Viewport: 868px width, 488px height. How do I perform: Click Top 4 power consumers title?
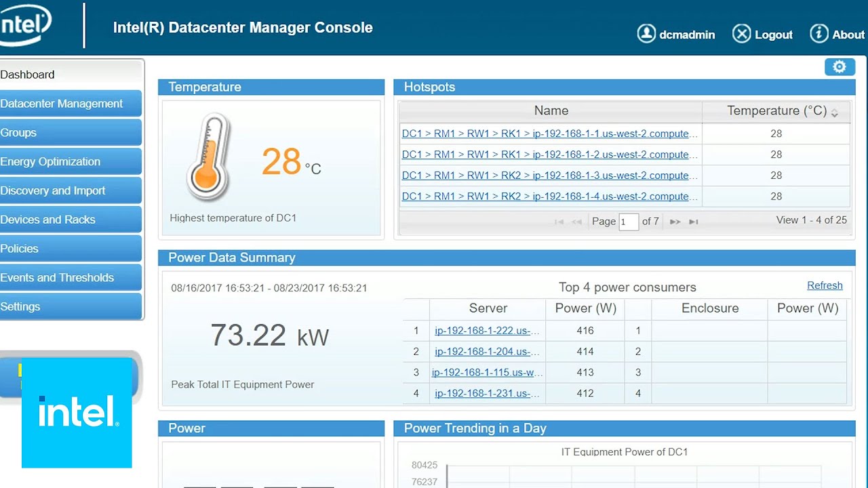pos(627,287)
